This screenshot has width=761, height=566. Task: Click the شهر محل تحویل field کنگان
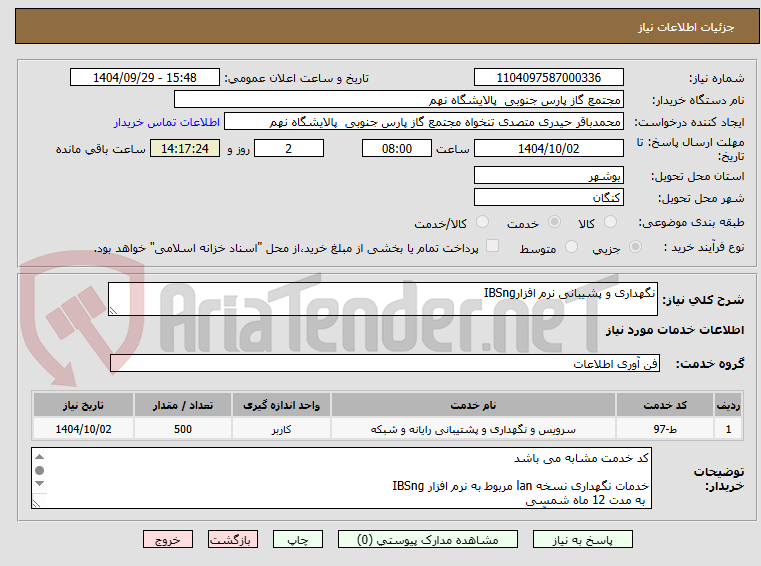[548, 198]
